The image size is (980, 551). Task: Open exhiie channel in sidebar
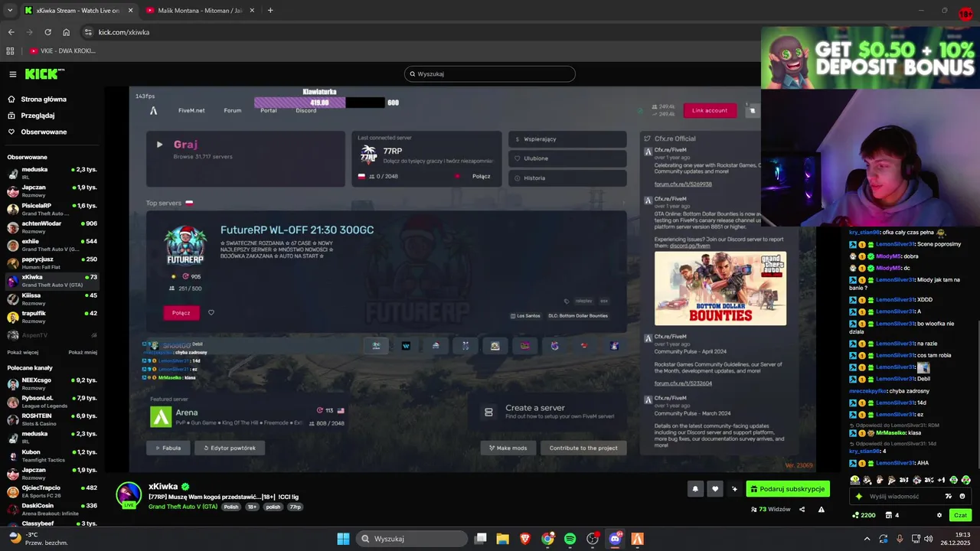pos(52,245)
